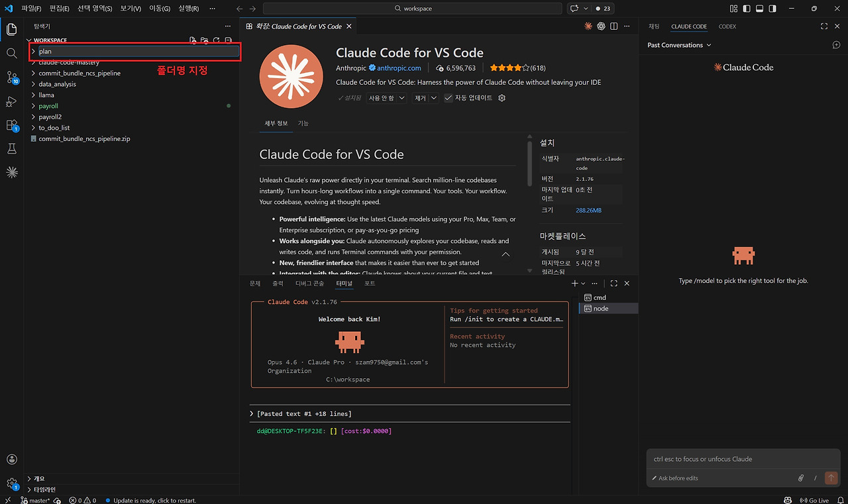Refresh the explorer file tree
The height and width of the screenshot is (504, 848).
click(217, 40)
